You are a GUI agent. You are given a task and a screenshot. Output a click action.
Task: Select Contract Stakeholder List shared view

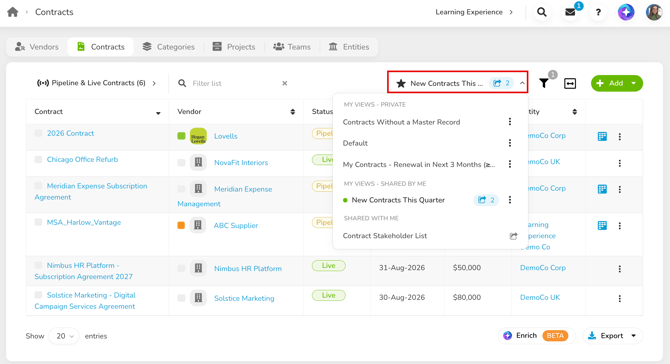385,236
